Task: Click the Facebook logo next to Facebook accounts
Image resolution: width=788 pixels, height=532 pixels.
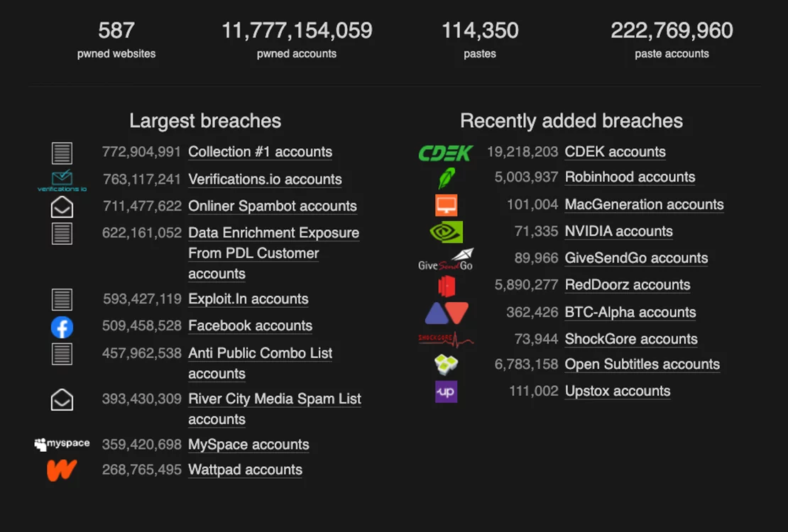Action: tap(62, 327)
